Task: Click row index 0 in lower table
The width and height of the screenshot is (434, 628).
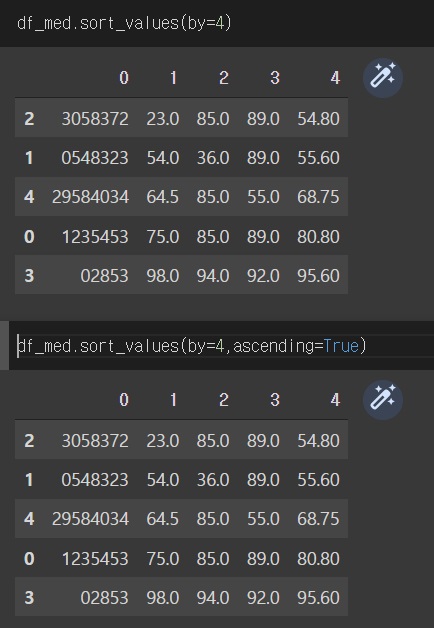Action: click(29, 558)
